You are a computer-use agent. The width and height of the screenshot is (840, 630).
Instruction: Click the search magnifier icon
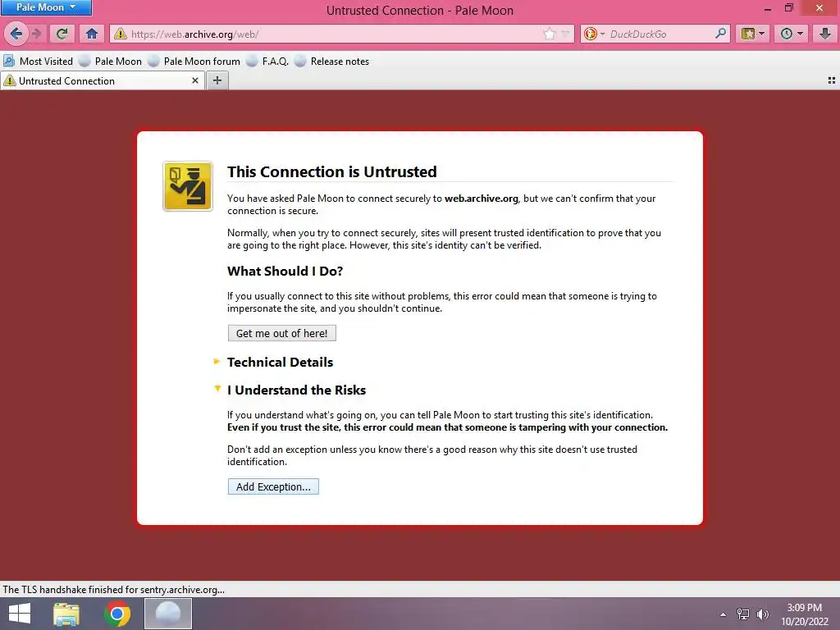click(720, 34)
